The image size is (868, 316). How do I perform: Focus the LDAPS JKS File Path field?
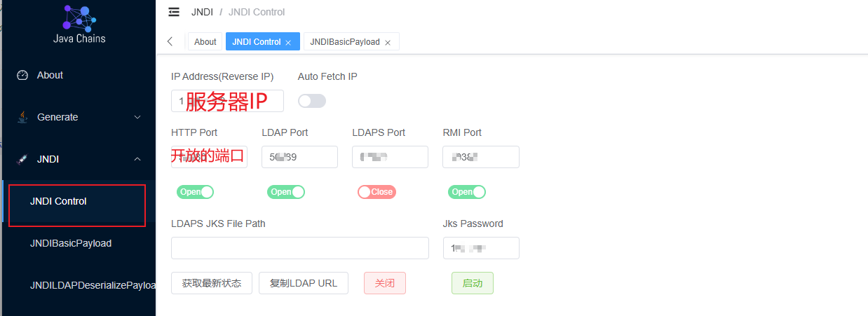[x=300, y=248]
